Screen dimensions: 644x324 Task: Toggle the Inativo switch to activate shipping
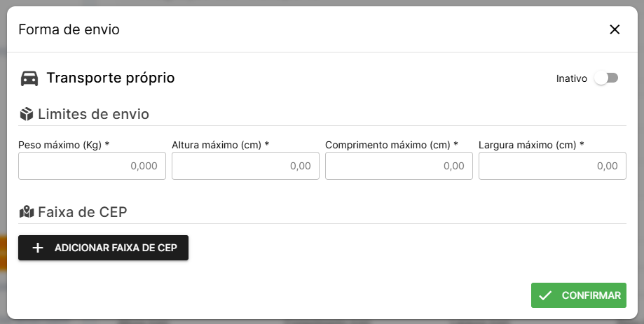click(x=606, y=78)
